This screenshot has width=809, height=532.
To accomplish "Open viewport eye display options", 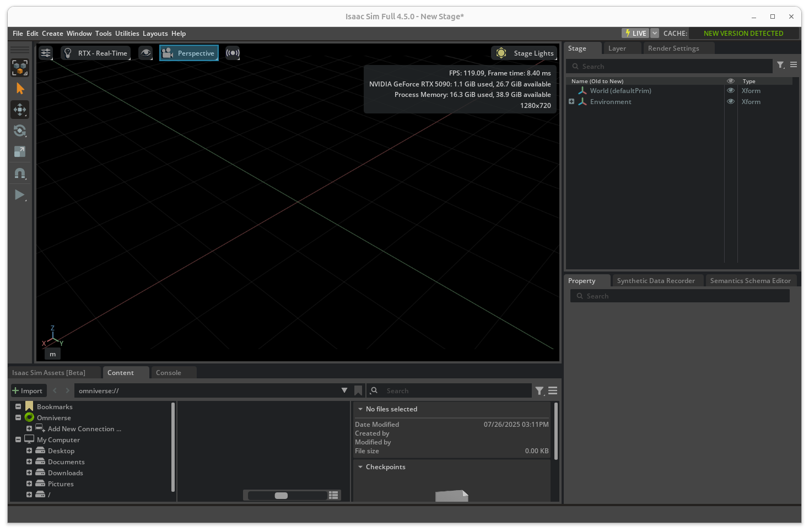I will point(145,53).
